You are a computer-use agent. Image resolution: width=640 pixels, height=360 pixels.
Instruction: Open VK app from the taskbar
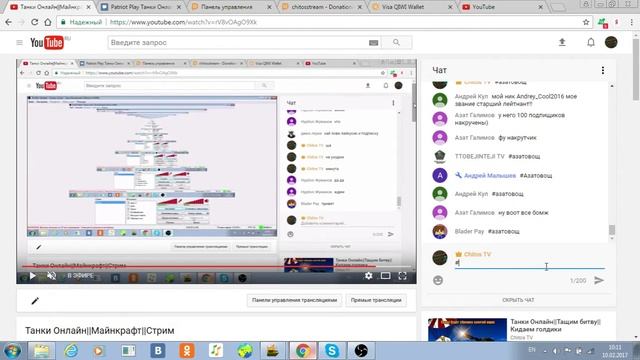pyautogui.click(x=158, y=351)
